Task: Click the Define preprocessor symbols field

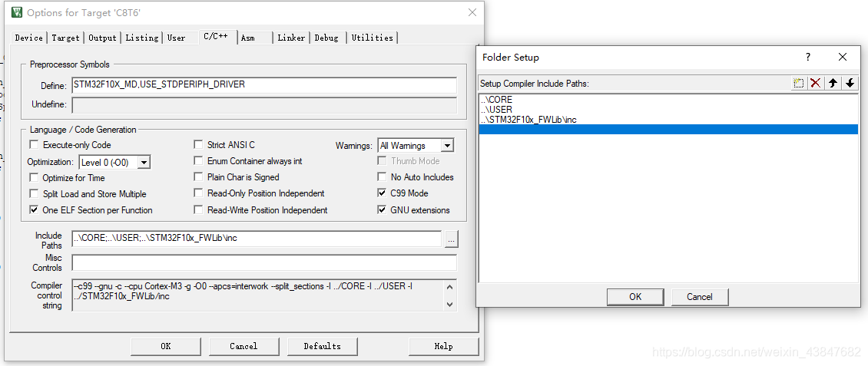Action: point(264,85)
